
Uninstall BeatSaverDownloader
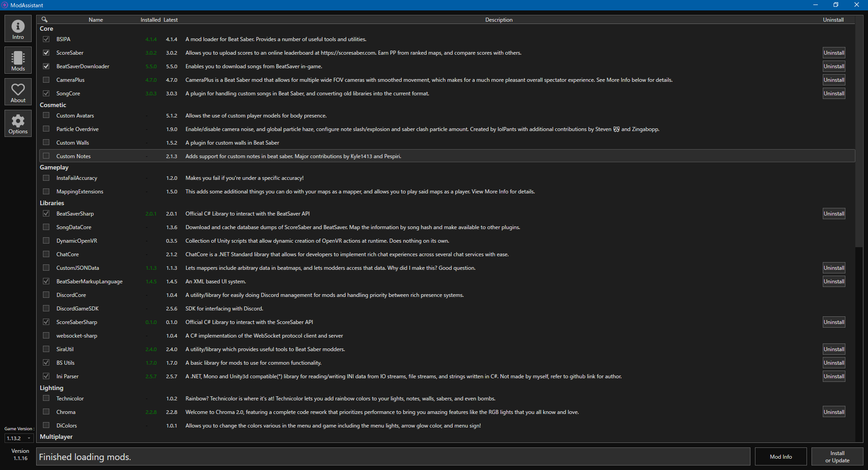[834, 66]
